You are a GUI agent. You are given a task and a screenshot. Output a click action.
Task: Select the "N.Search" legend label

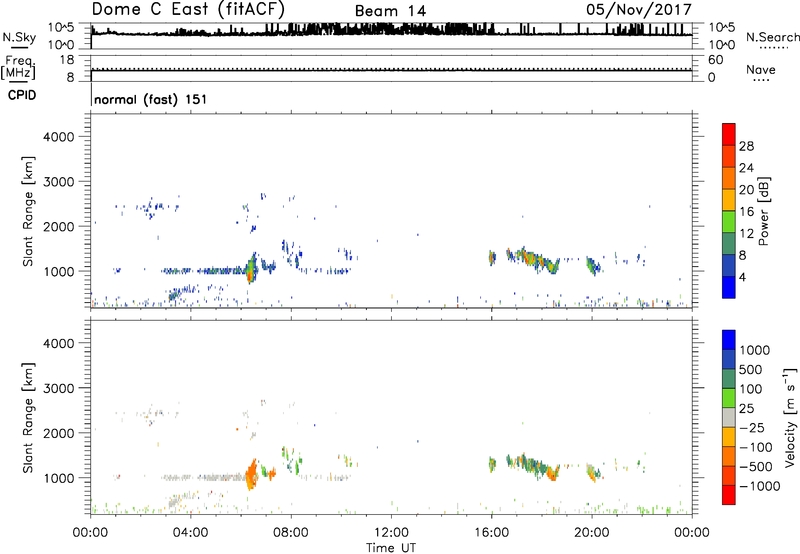click(773, 37)
